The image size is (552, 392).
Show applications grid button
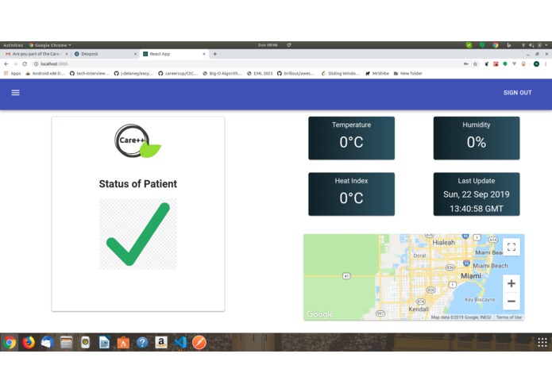(x=542, y=342)
